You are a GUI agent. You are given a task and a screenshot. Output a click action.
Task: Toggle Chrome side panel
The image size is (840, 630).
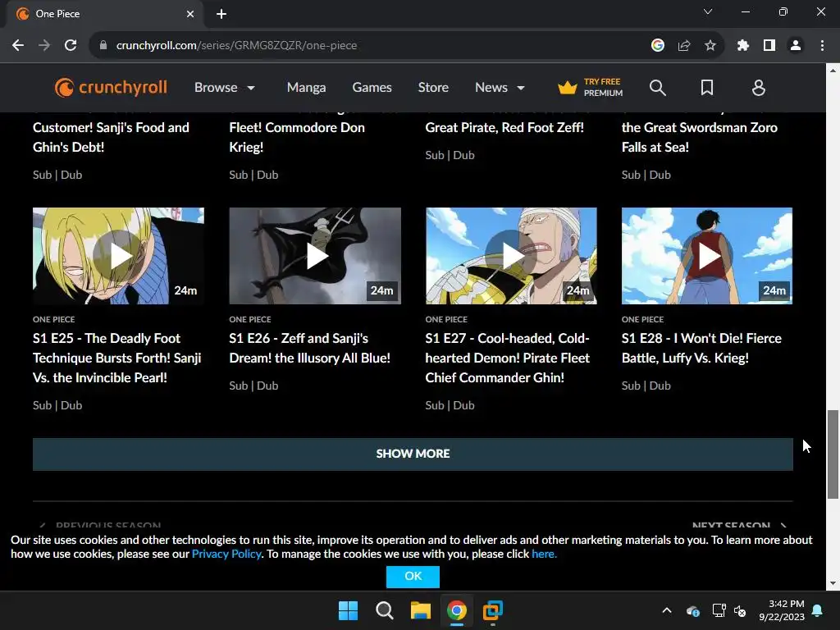tap(769, 46)
